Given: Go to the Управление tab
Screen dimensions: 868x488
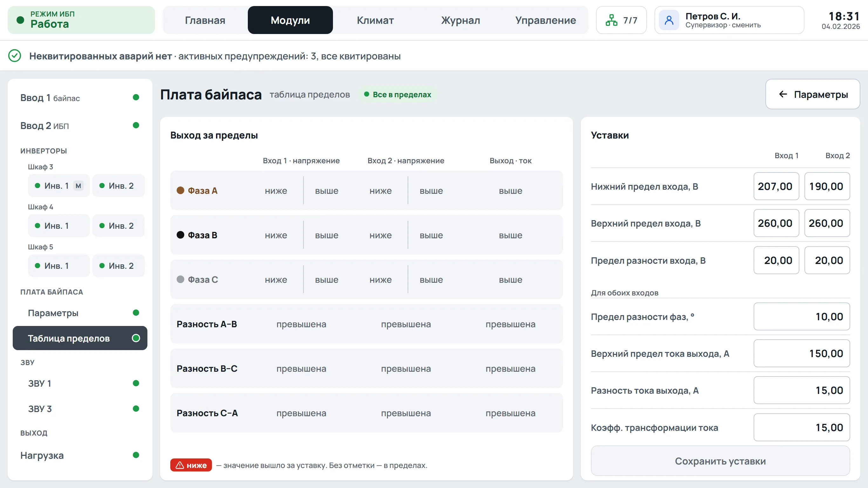Looking at the screenshot, I should click(546, 20).
